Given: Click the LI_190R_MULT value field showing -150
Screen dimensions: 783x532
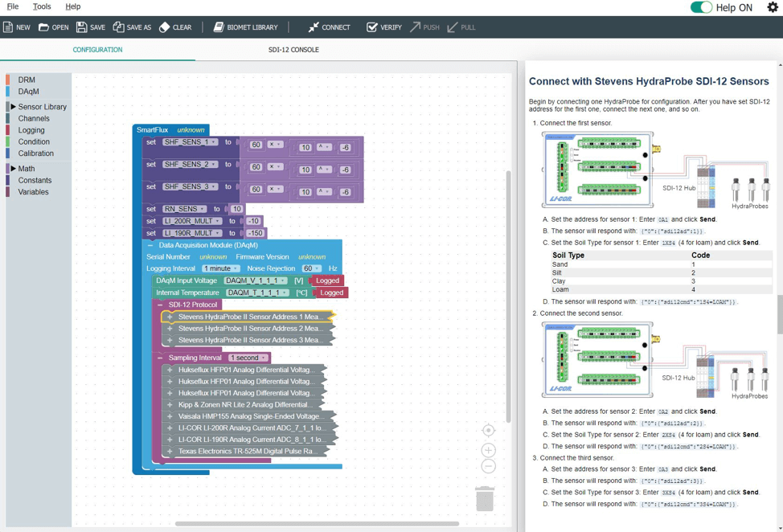Looking at the screenshot, I should (256, 233).
